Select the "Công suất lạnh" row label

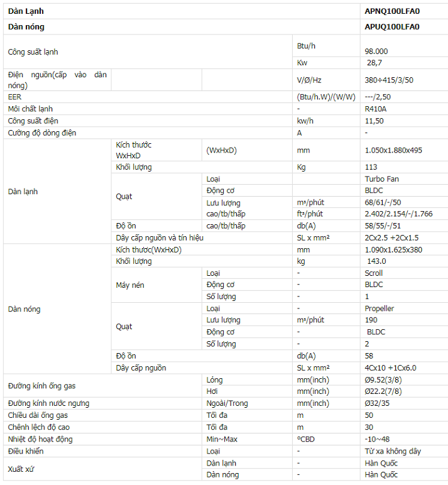click(33, 52)
